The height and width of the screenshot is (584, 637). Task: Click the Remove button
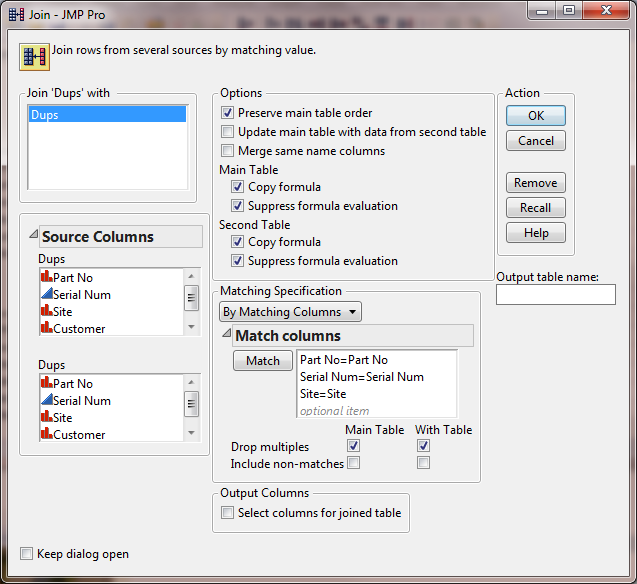point(535,183)
